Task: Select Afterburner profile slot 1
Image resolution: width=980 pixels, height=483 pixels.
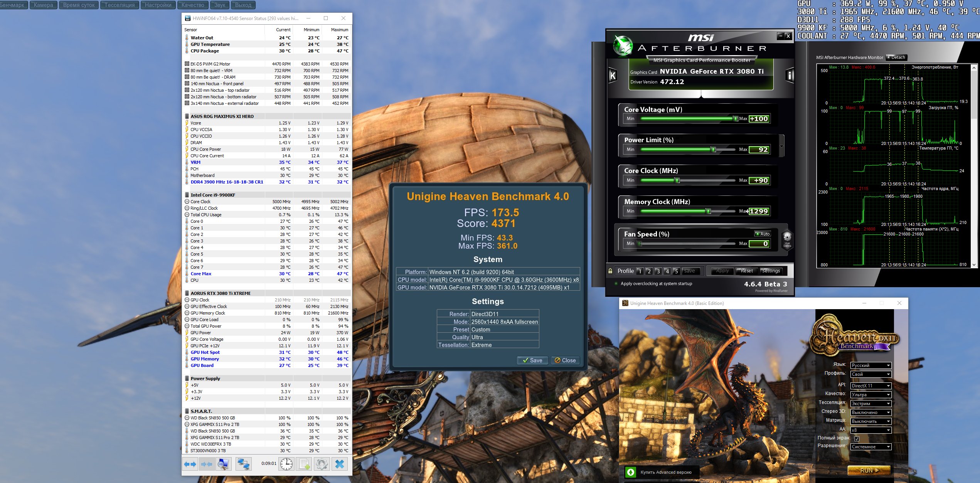Action: tap(640, 271)
